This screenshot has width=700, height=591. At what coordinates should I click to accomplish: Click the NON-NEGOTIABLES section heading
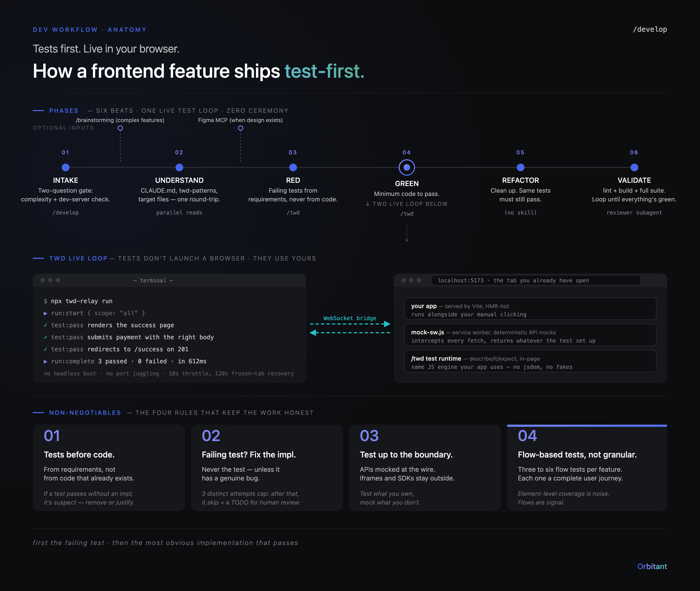coord(85,413)
